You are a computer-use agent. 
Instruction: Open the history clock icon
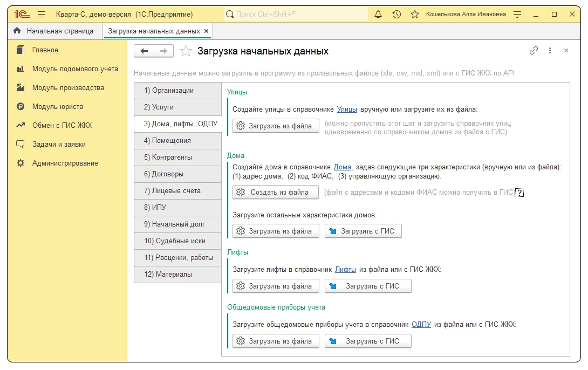point(396,14)
